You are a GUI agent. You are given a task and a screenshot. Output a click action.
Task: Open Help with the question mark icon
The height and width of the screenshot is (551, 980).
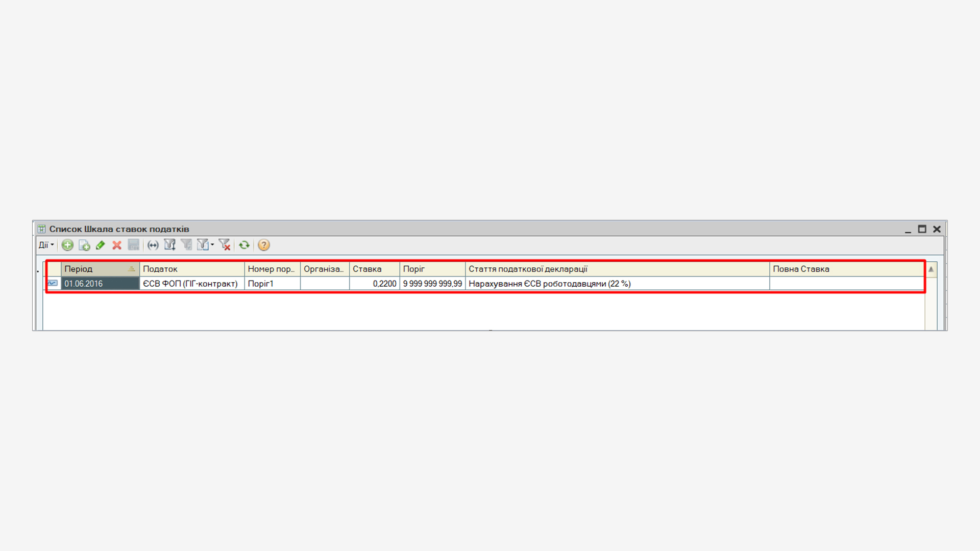[x=264, y=245]
